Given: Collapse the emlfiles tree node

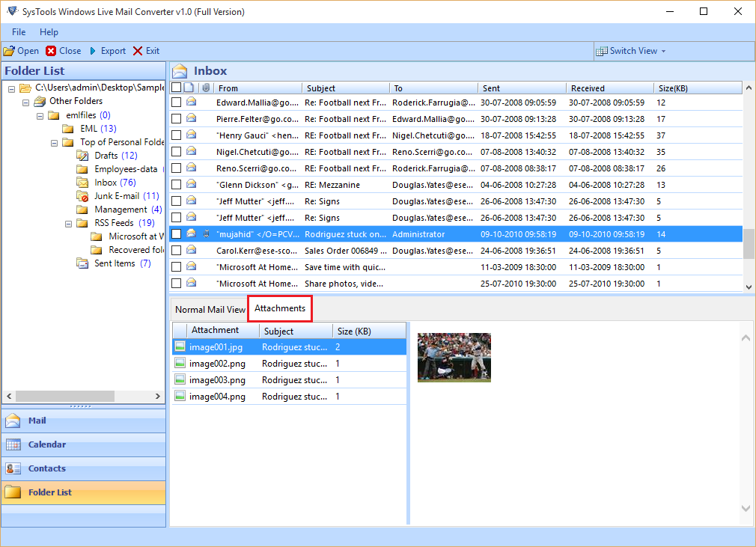Looking at the screenshot, I should coord(40,116).
